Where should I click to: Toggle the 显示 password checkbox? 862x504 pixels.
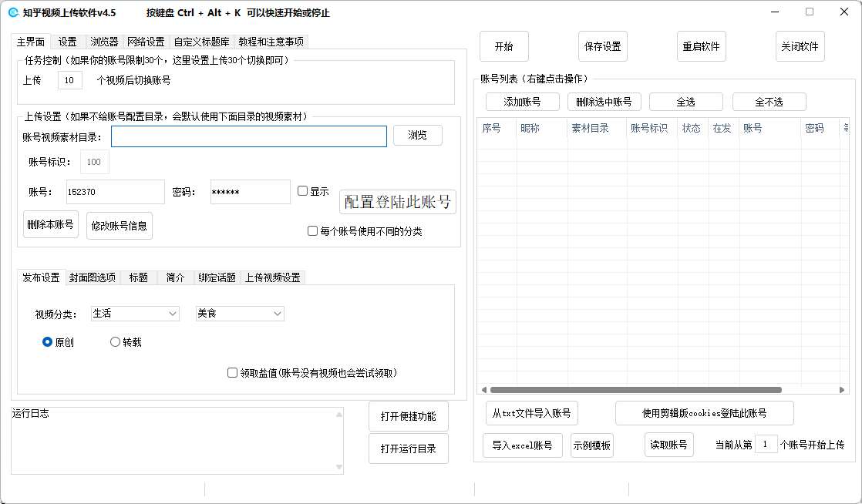pos(302,190)
